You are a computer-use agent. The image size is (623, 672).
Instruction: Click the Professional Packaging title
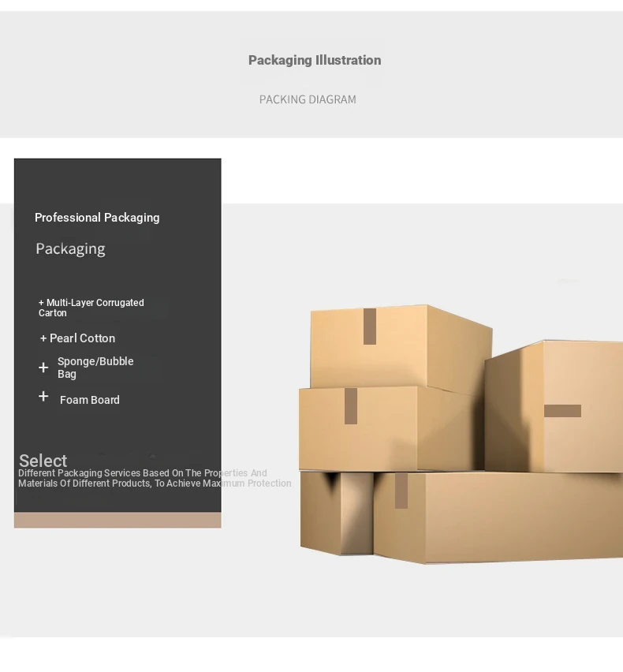[x=97, y=218]
